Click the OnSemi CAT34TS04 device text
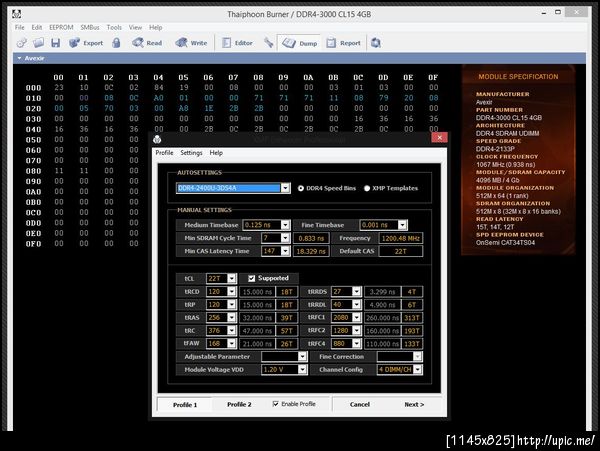600x451 pixels. point(505,243)
